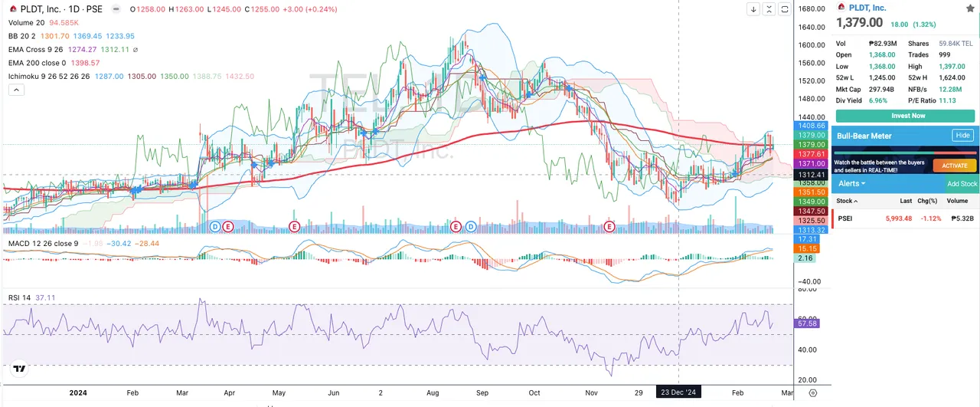Viewport: 980px width, 407px height.
Task: Sort the watchlist by the Volume column
Action: click(x=957, y=201)
